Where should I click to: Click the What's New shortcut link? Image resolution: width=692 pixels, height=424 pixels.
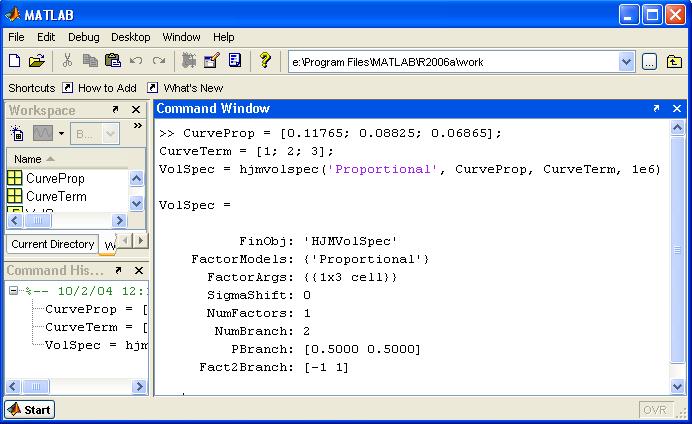pyautogui.click(x=193, y=88)
